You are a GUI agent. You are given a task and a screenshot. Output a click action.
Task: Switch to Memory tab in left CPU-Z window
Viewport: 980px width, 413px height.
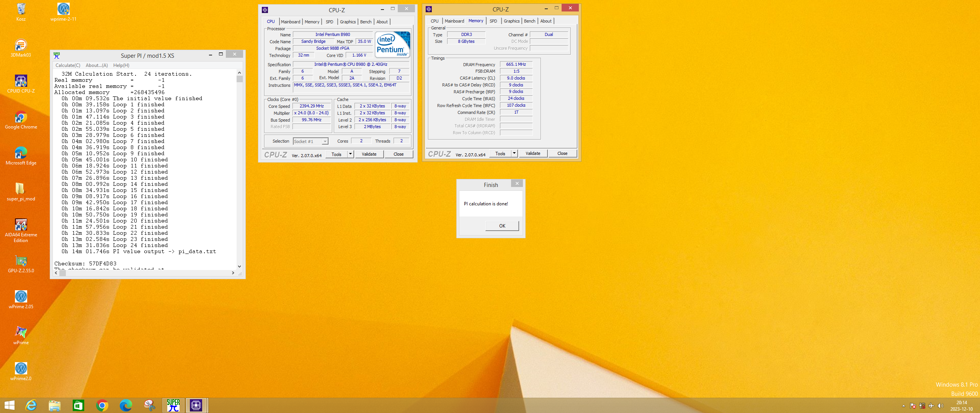(x=312, y=22)
